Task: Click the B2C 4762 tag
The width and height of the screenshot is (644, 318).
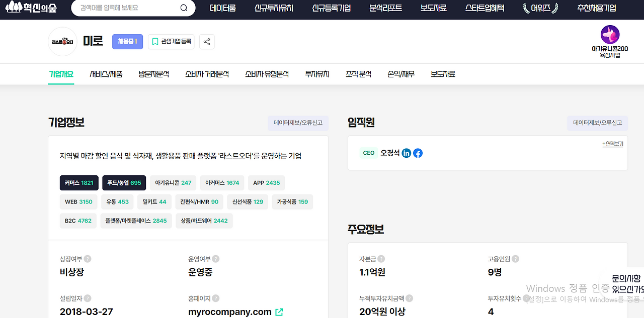Action: [x=78, y=221]
